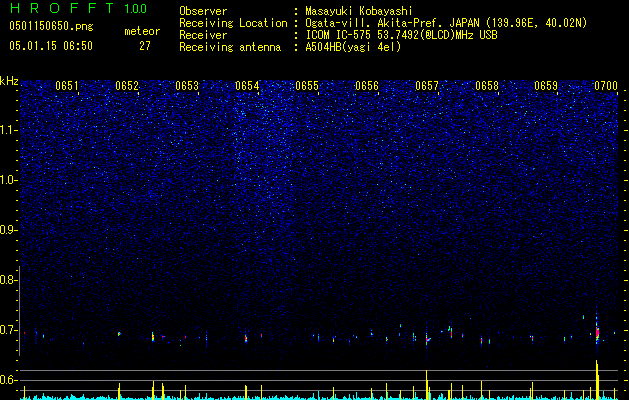629x400 pixels.
Task: Click the 0658 time marker
Action: (487, 86)
